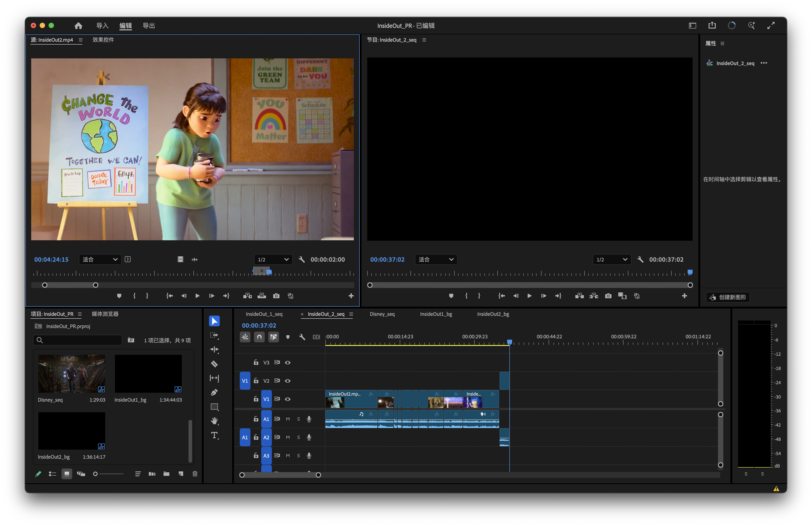This screenshot has width=812, height=526.
Task: Play the Program monitor sequence
Action: coord(529,296)
